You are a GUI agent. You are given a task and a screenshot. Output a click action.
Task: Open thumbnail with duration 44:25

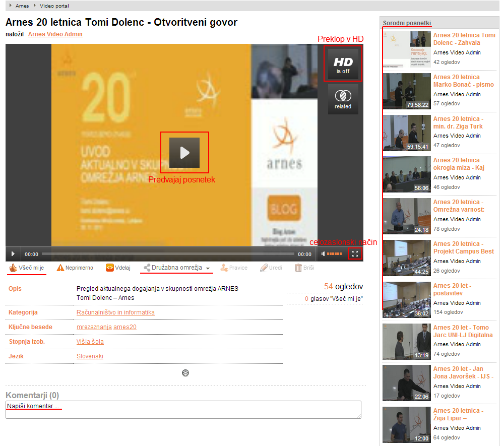click(407, 258)
